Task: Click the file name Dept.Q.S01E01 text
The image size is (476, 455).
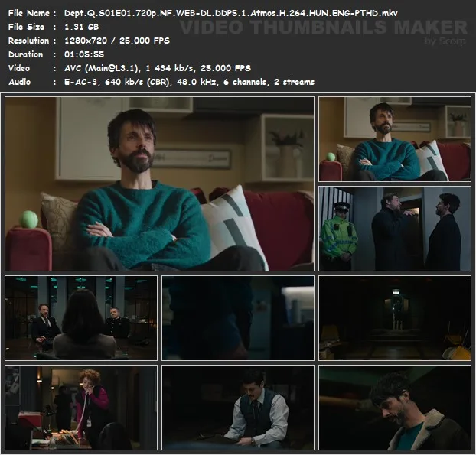Action: coord(230,13)
